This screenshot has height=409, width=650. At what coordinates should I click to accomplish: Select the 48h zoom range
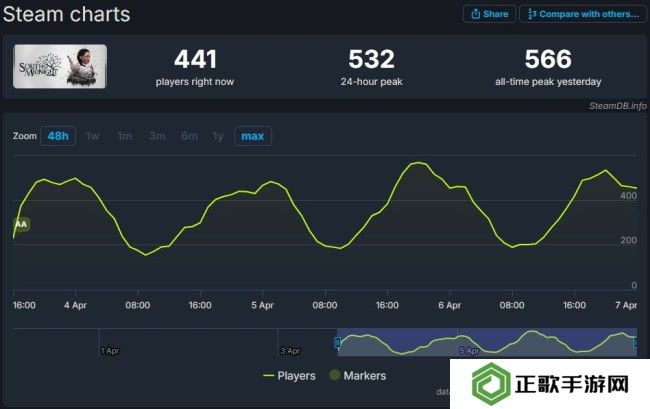58,136
